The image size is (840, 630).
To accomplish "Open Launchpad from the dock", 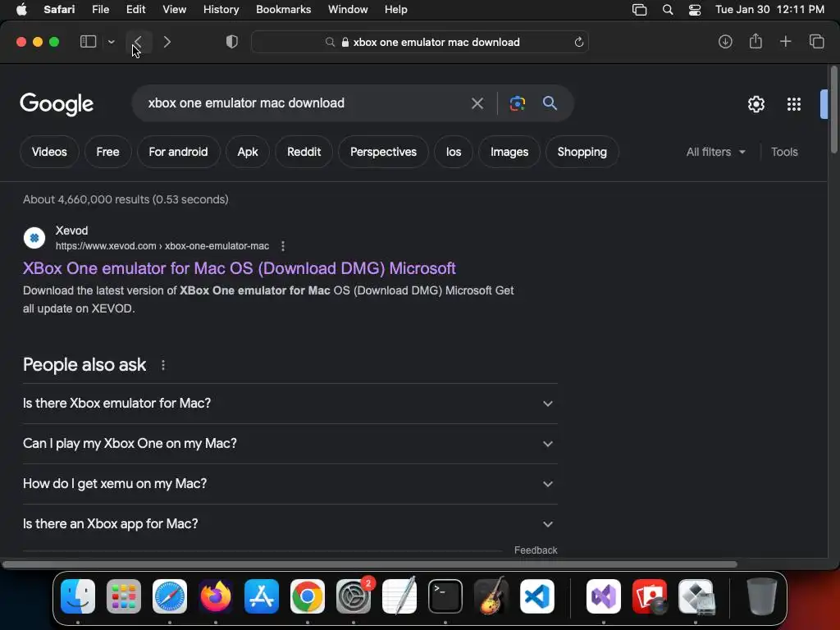I will (x=124, y=596).
